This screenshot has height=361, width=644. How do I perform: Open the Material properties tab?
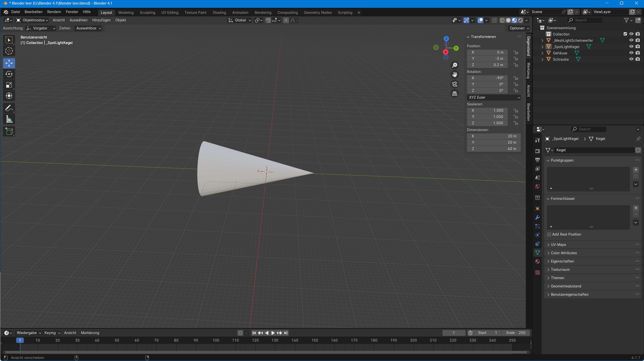537,261
